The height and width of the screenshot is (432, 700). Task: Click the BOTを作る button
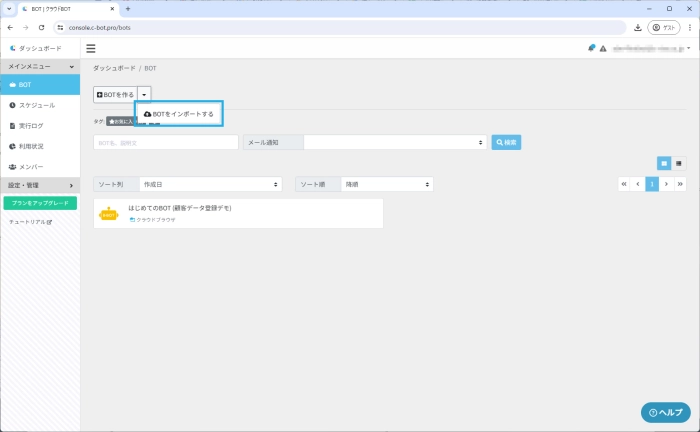pos(114,94)
